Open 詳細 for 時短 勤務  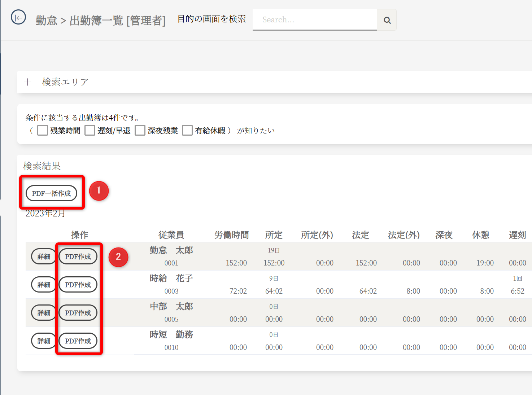click(44, 341)
